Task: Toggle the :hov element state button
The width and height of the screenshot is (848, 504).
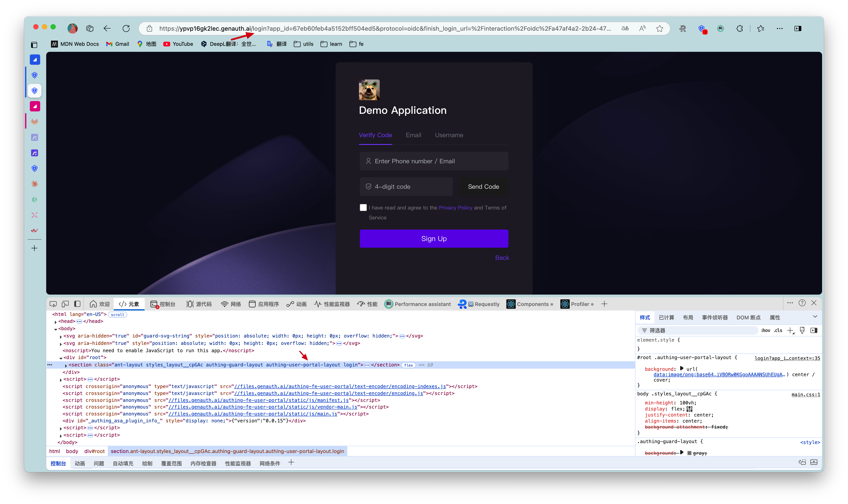Action: (x=765, y=330)
